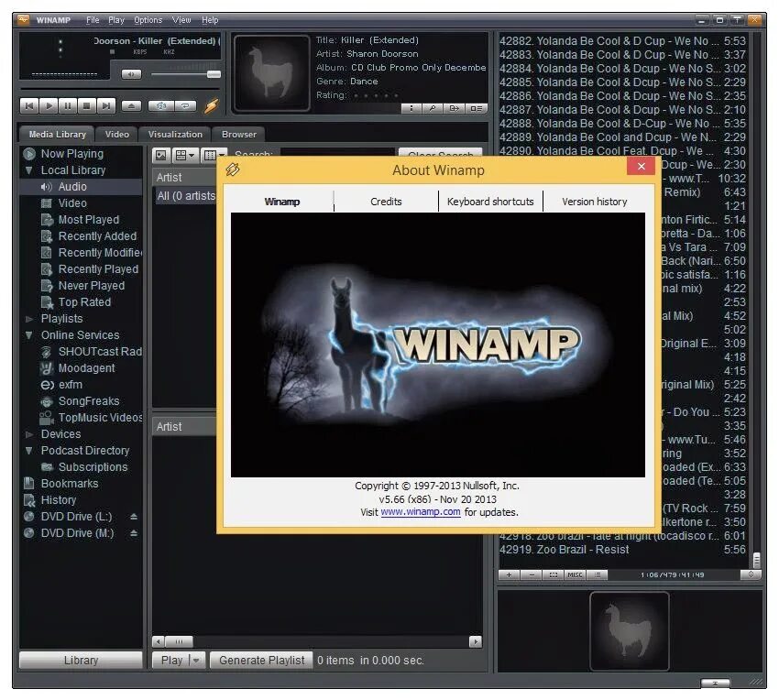Toggle shuffle playback mode
Image resolution: width=779 pixels, height=700 pixels.
point(161,105)
